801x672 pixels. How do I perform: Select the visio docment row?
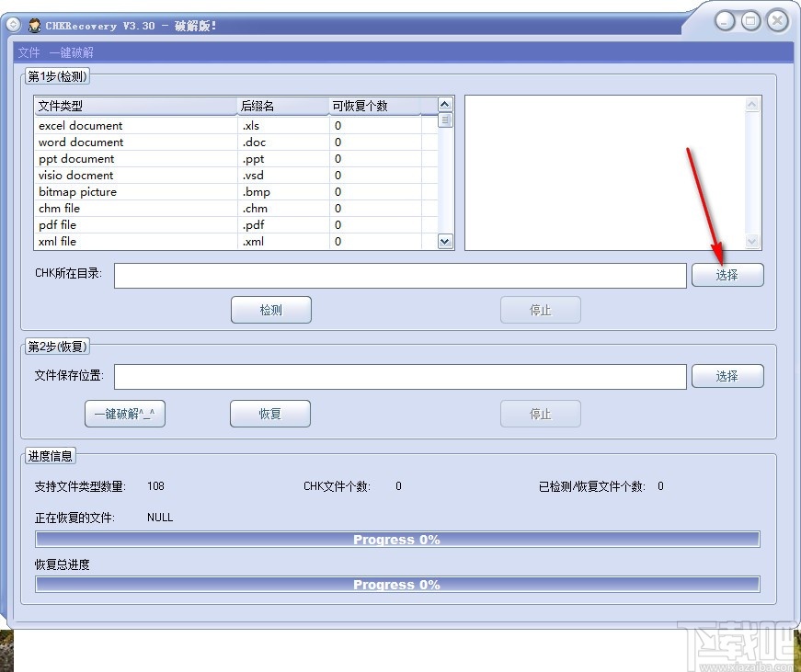(236, 176)
